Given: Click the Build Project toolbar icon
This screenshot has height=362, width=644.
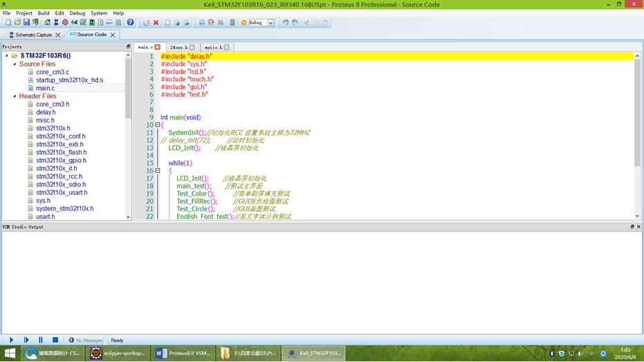Looking at the screenshot, I should [202, 23].
